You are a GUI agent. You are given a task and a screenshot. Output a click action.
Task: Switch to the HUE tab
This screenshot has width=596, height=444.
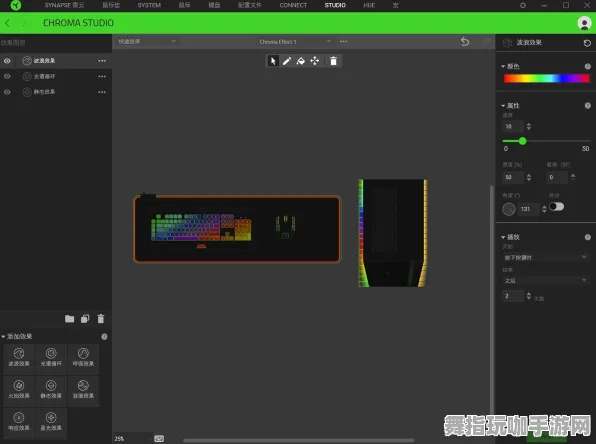369,5
